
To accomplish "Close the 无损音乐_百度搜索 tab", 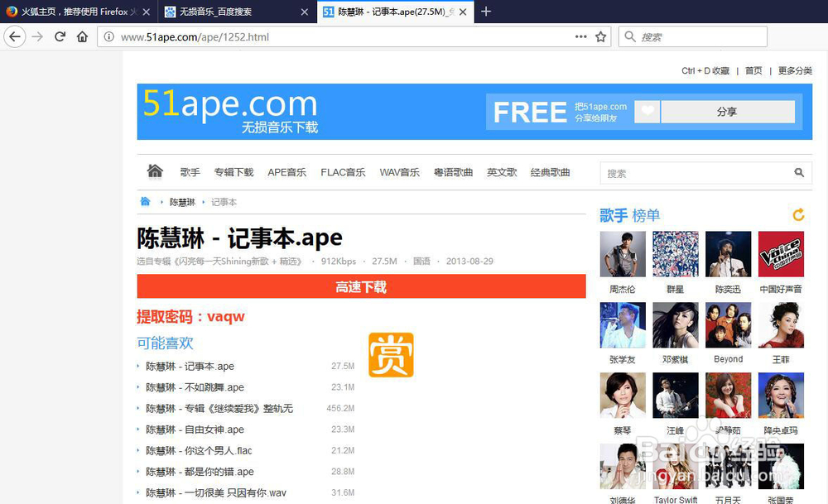I will [304, 12].
